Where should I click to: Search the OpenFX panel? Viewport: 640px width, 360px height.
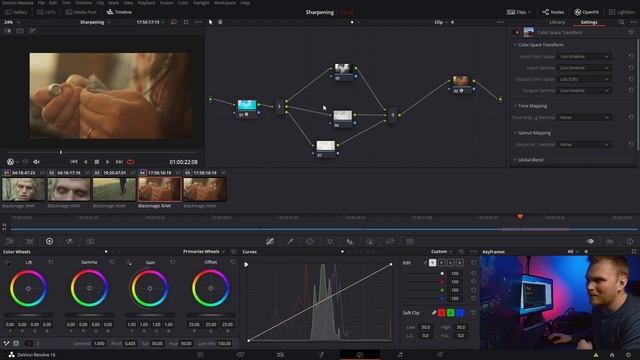(x=621, y=22)
